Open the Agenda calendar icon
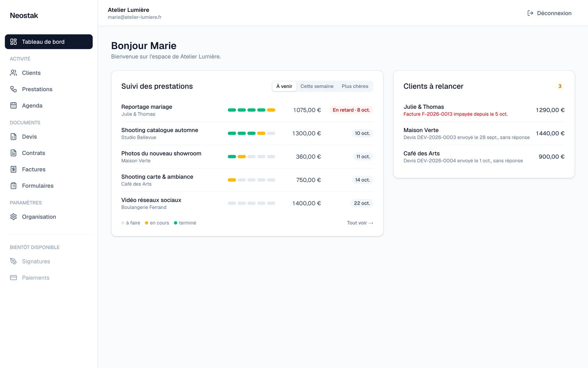The image size is (588, 368). [x=14, y=106]
